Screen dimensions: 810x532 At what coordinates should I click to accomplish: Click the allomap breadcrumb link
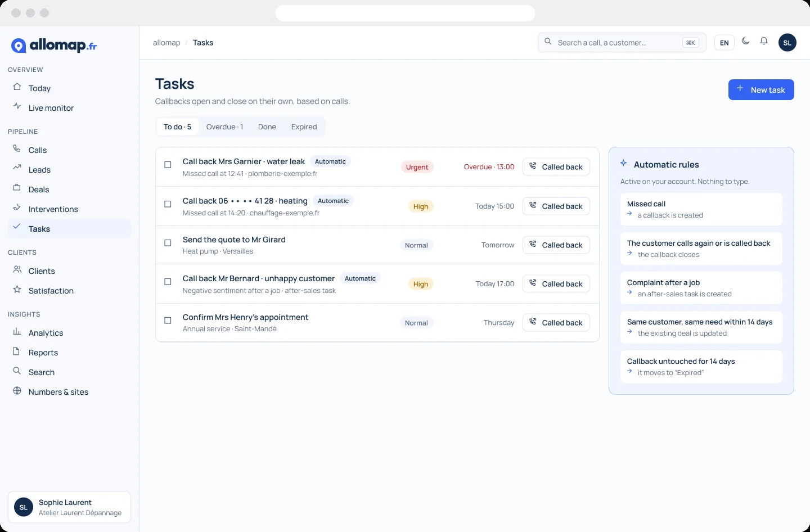coord(166,43)
